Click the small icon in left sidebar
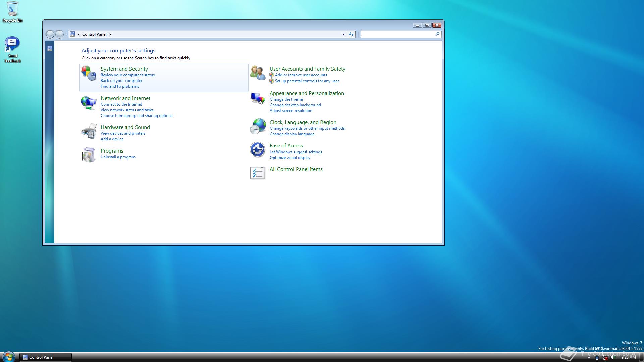The height and width of the screenshot is (362, 644). [x=50, y=48]
